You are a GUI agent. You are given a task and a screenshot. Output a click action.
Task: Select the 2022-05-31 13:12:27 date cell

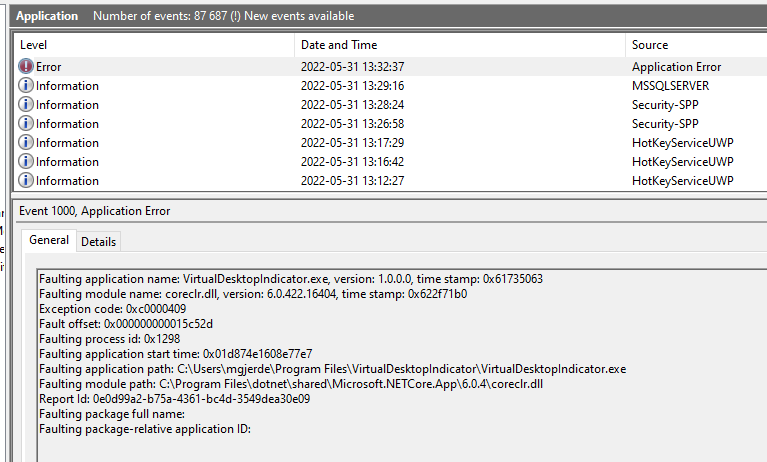352,181
